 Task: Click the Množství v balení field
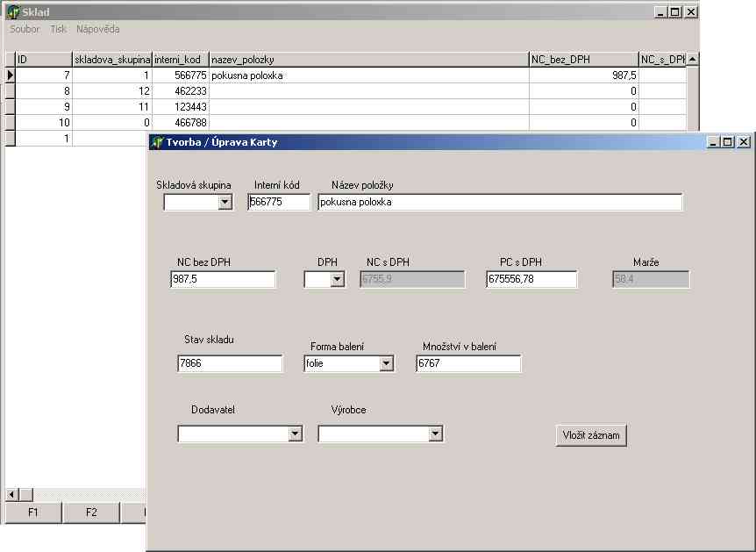click(468, 363)
